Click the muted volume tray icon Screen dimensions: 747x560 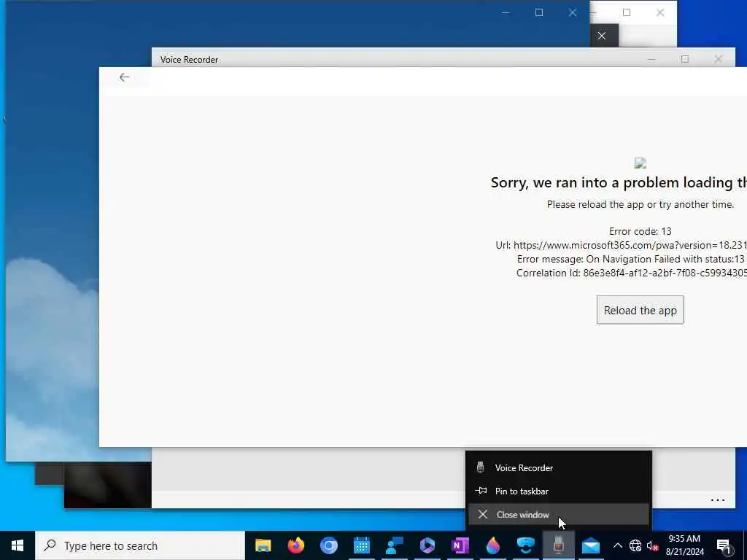pos(653,545)
